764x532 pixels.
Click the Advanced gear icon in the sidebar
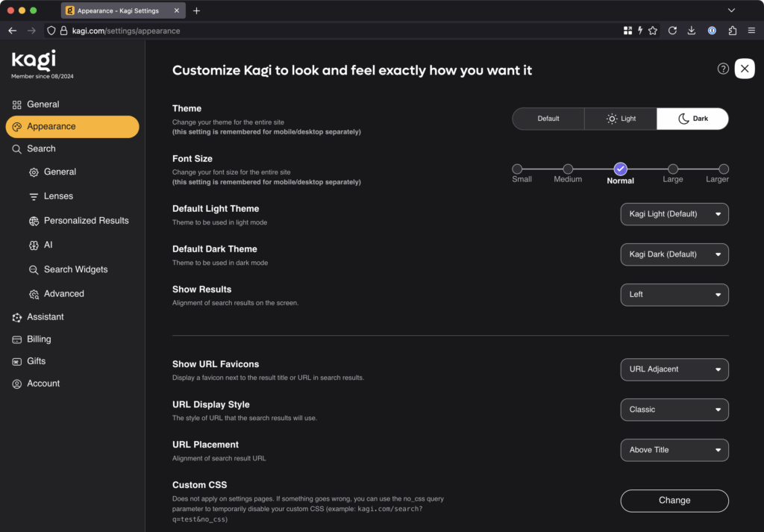click(x=34, y=294)
